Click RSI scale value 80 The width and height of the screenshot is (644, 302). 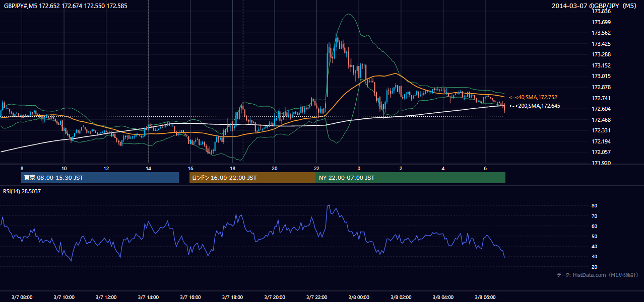[x=595, y=206]
